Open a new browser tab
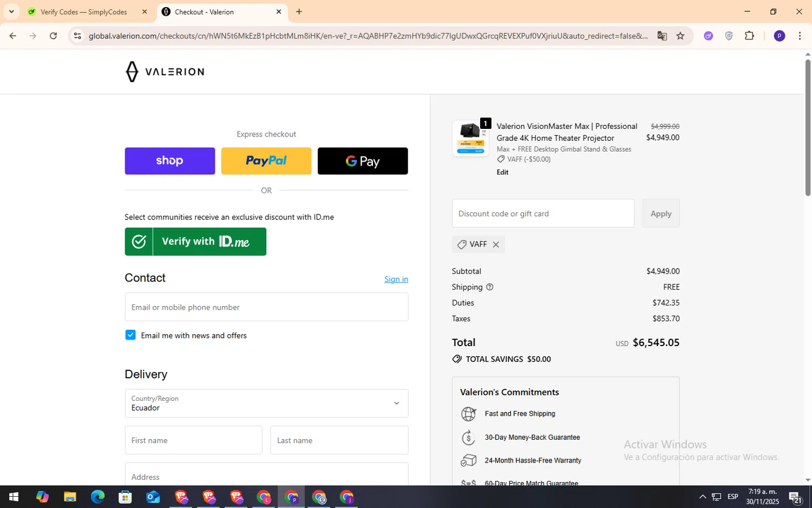 [299, 12]
